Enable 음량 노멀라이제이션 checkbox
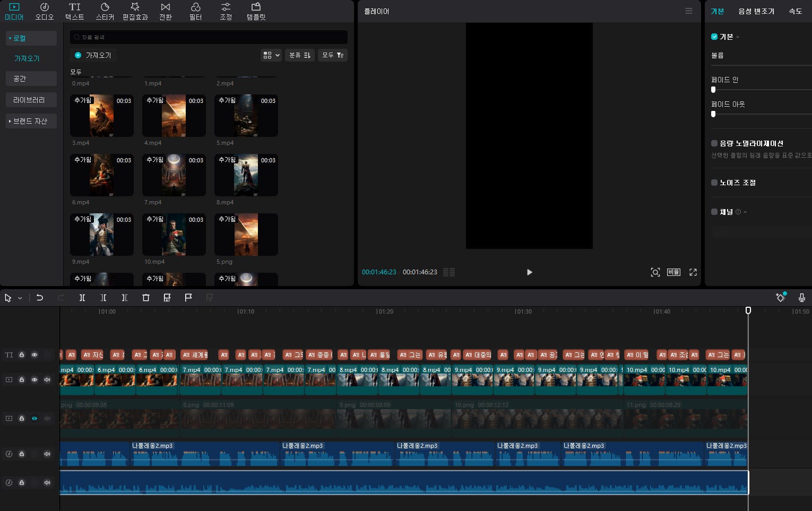This screenshot has width=812, height=511. [714, 143]
